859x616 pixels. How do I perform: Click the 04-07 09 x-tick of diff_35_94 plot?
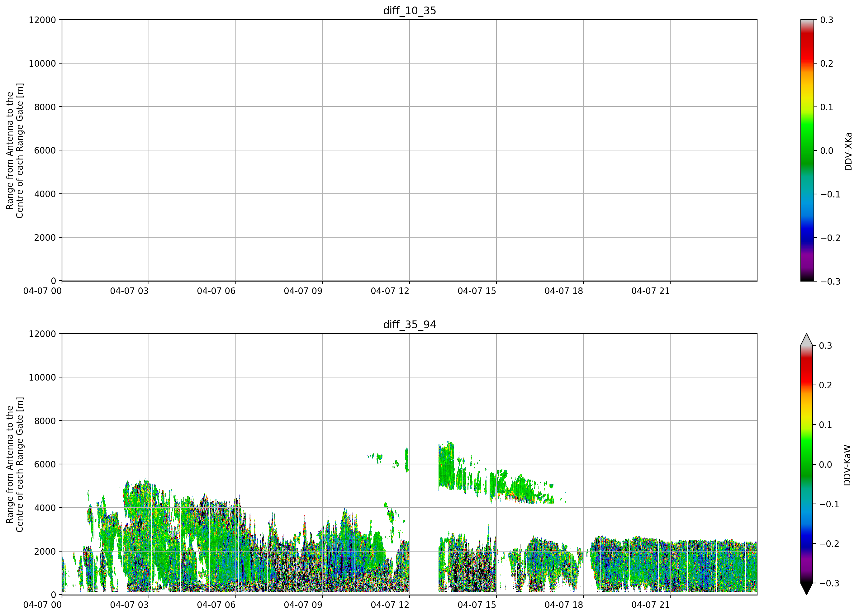(303, 605)
